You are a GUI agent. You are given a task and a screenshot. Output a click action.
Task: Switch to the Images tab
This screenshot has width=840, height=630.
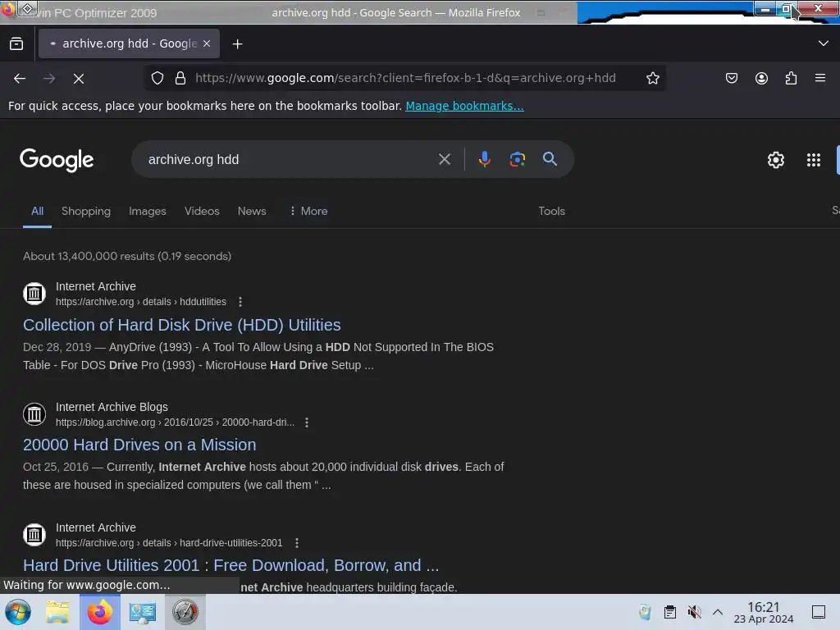click(x=148, y=211)
